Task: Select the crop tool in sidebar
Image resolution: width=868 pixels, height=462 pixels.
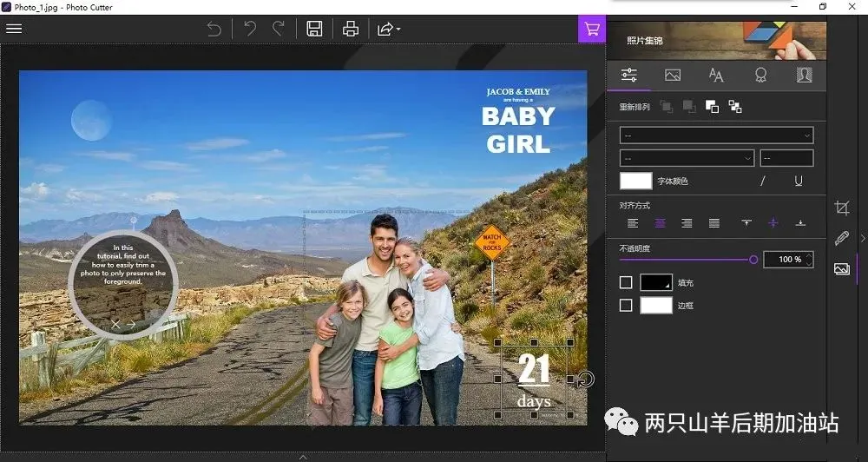Action: point(841,208)
